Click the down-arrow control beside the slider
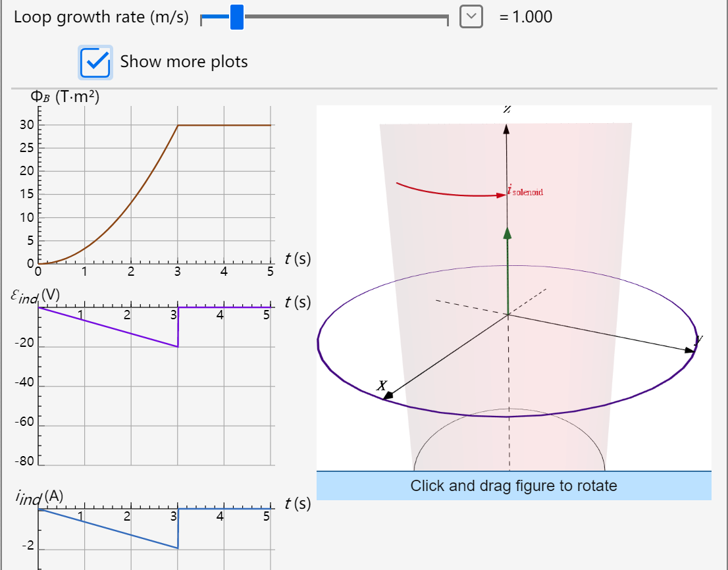 [470, 16]
